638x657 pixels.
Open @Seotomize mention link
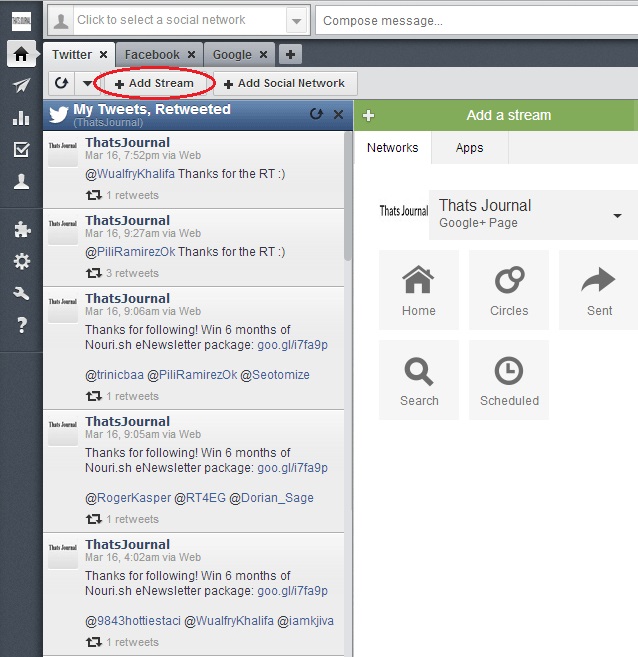pos(275,375)
